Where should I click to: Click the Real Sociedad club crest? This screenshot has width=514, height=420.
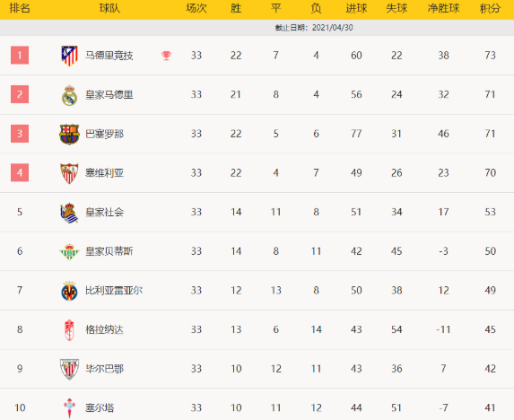point(69,213)
